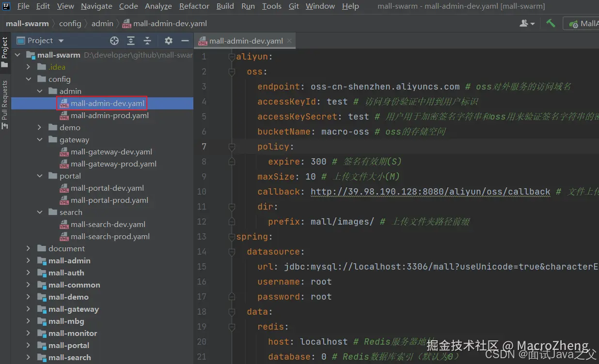The image size is (599, 364).
Task: Open the Code menu
Action: [x=128, y=6]
